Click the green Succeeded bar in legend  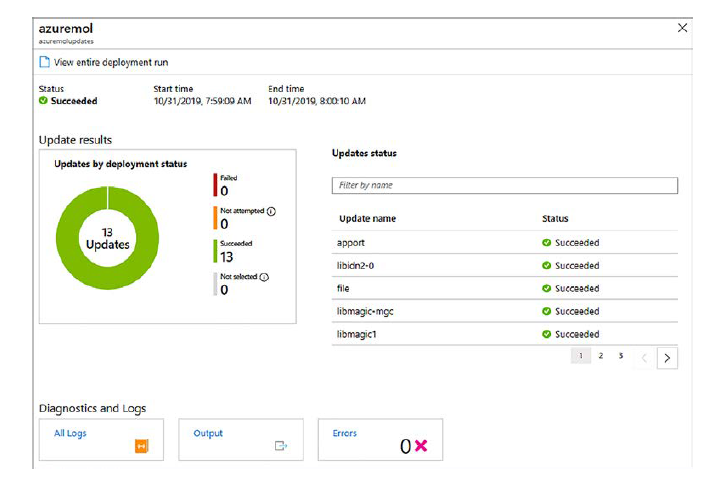click(215, 250)
